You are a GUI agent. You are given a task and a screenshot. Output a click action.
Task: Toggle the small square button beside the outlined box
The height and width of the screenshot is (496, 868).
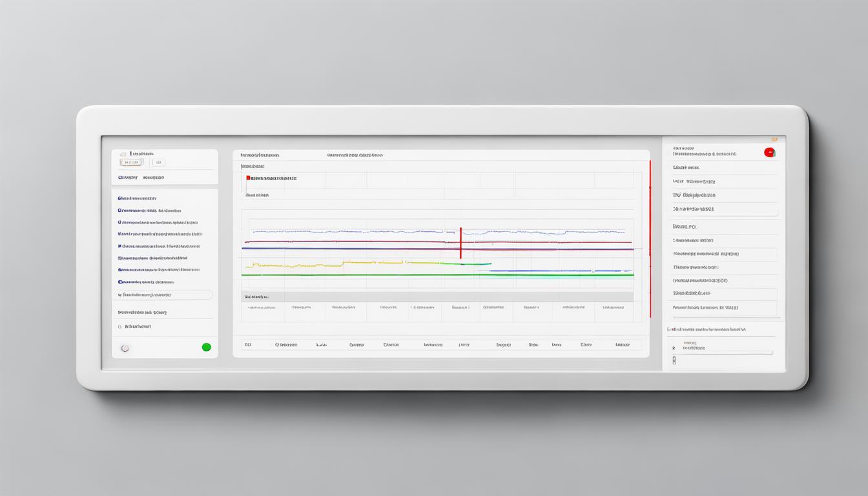click(x=159, y=163)
